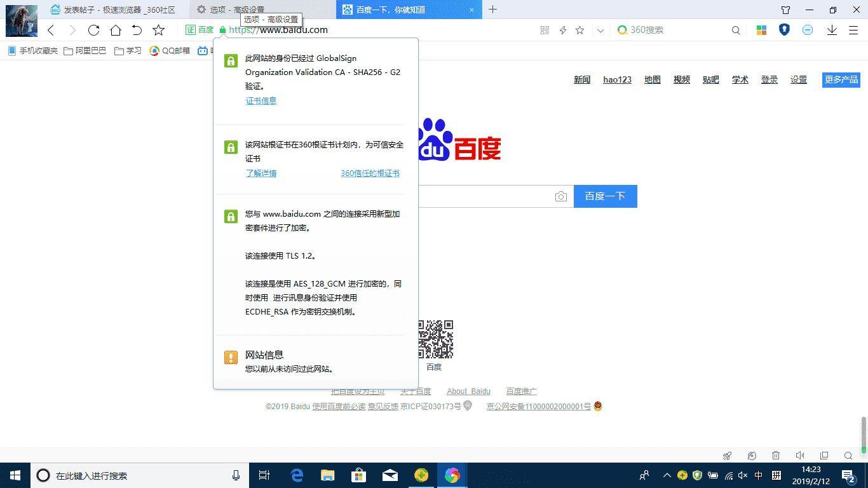Toggle the 中 input language indicator

(759, 475)
